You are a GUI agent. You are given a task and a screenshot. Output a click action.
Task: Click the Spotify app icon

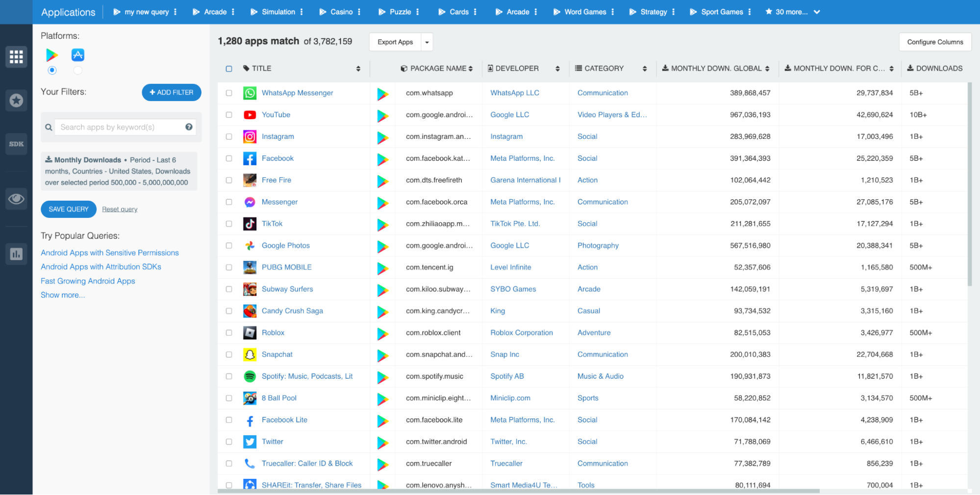(250, 376)
